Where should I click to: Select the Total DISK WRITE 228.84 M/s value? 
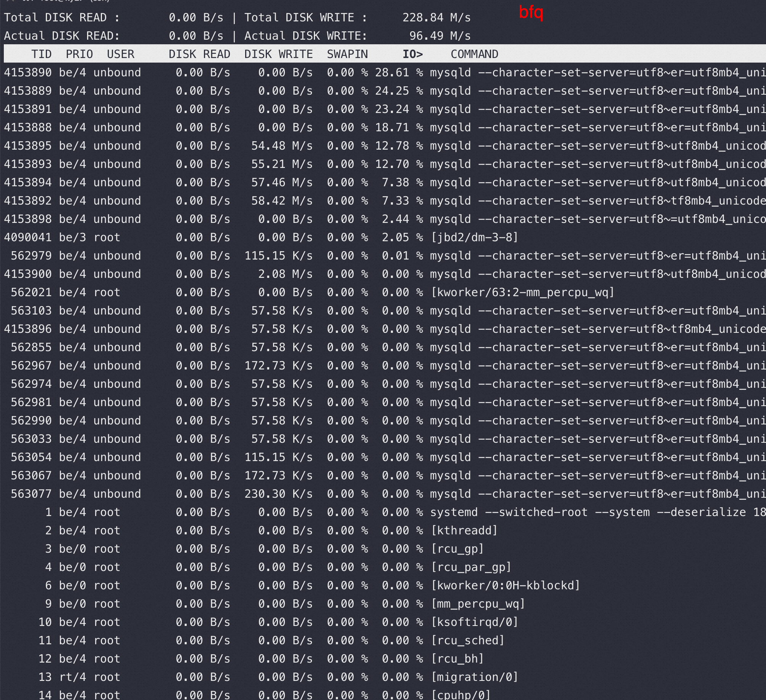pyautogui.click(x=436, y=18)
